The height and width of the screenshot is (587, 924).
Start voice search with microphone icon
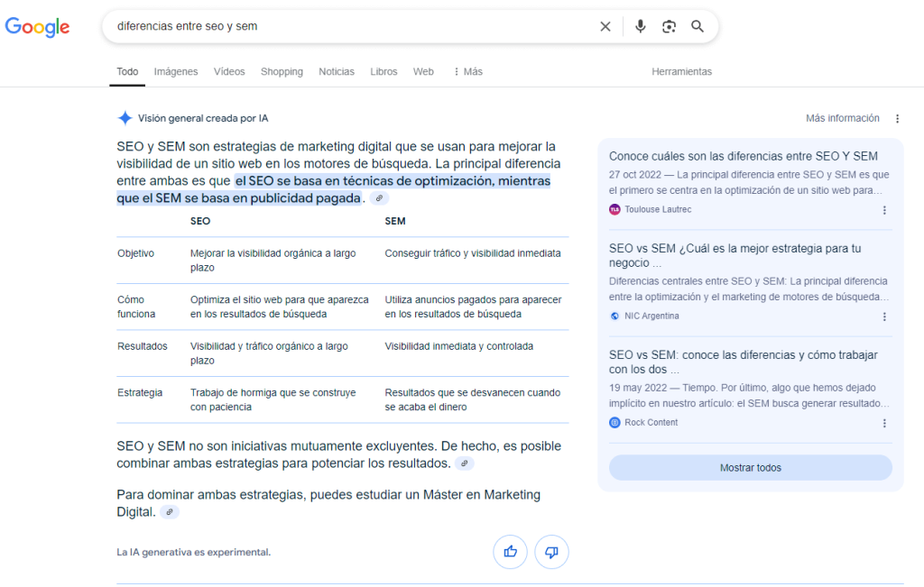click(640, 27)
